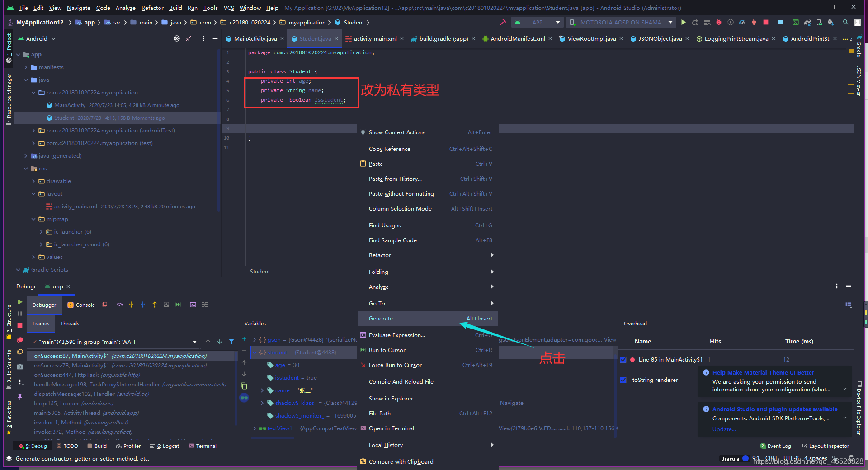Click the red bug Debug app icon
Viewport: 868px width, 470px height.
tap(719, 22)
